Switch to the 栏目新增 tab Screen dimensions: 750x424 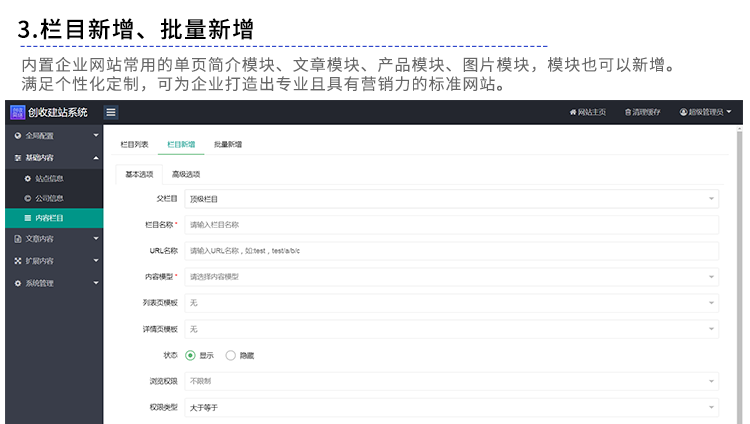coord(181,144)
